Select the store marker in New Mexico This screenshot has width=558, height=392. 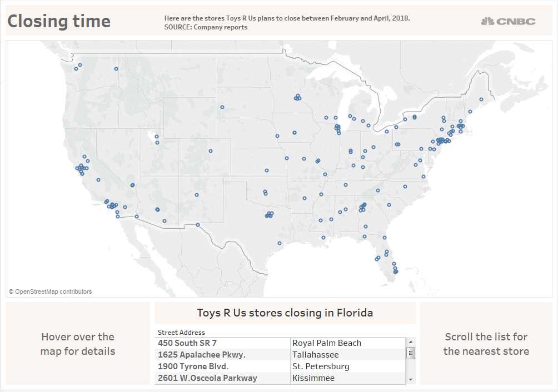tap(197, 195)
